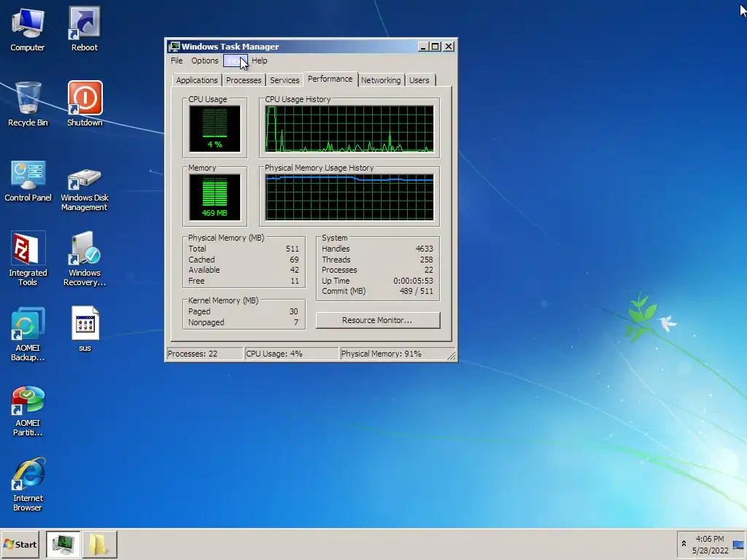Click the Commit value 489 / 511
The image size is (747, 560).
[x=417, y=291]
